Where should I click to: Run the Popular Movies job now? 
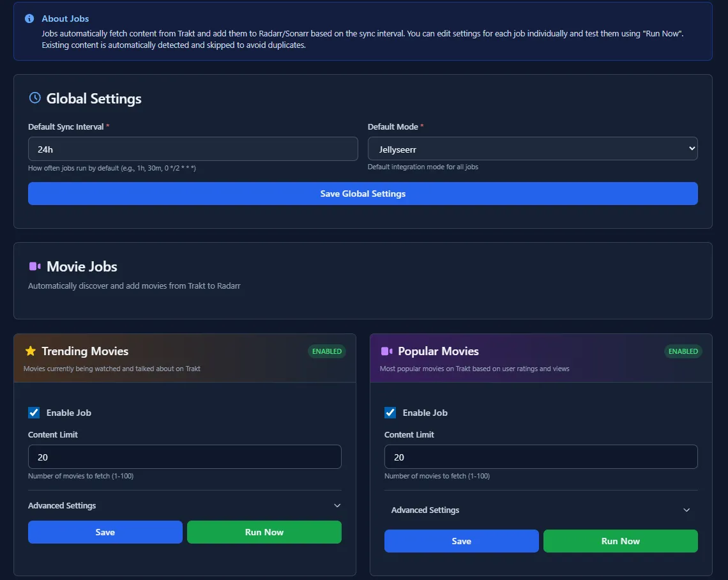621,541
